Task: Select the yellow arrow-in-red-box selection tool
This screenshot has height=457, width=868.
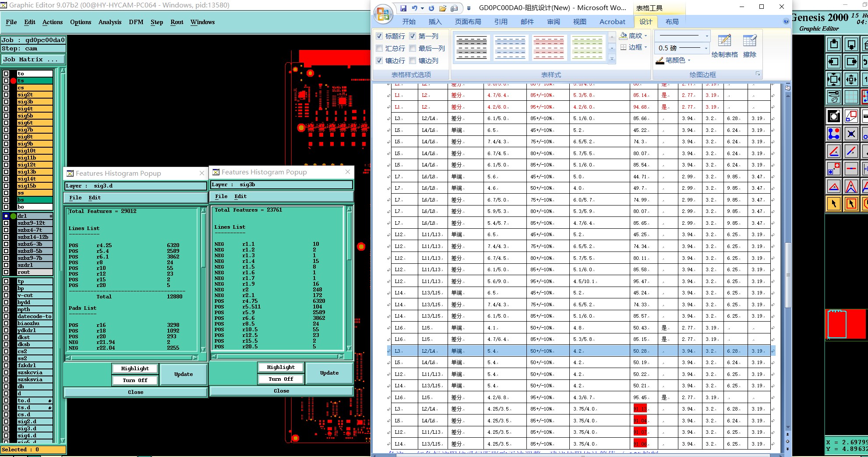Action: tap(851, 204)
